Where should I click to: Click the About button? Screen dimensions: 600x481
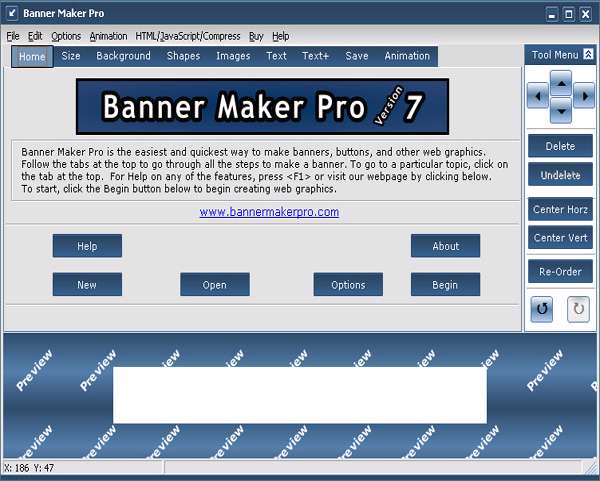445,246
